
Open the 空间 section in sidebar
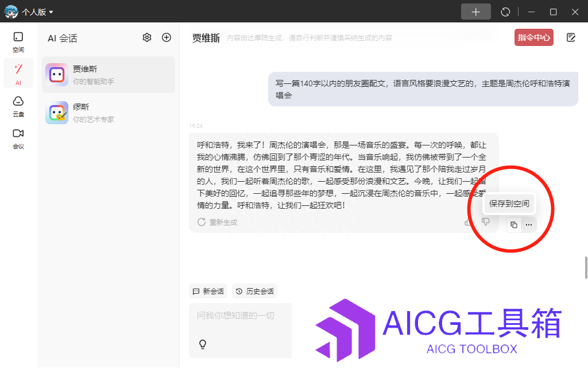tap(18, 42)
